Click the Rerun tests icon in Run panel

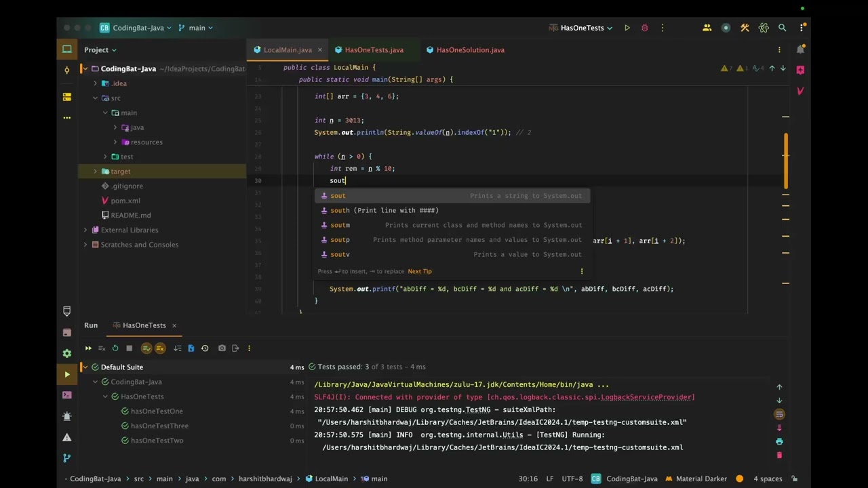click(88, 348)
